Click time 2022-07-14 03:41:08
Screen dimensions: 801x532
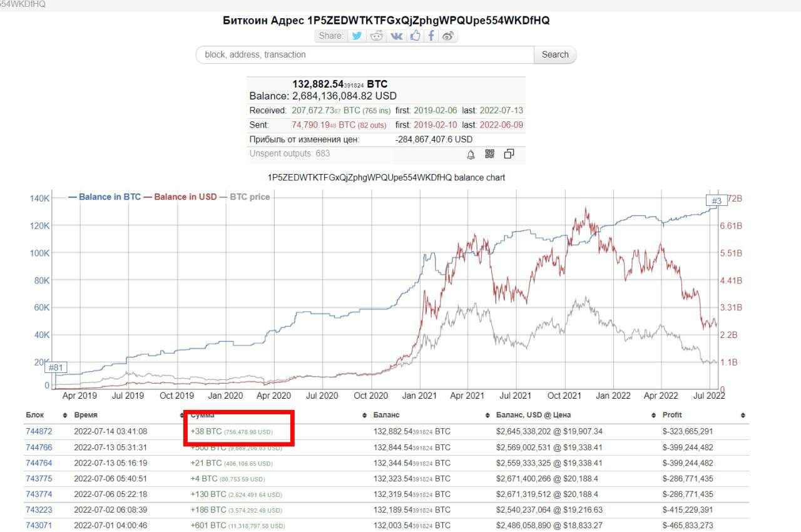click(111, 431)
